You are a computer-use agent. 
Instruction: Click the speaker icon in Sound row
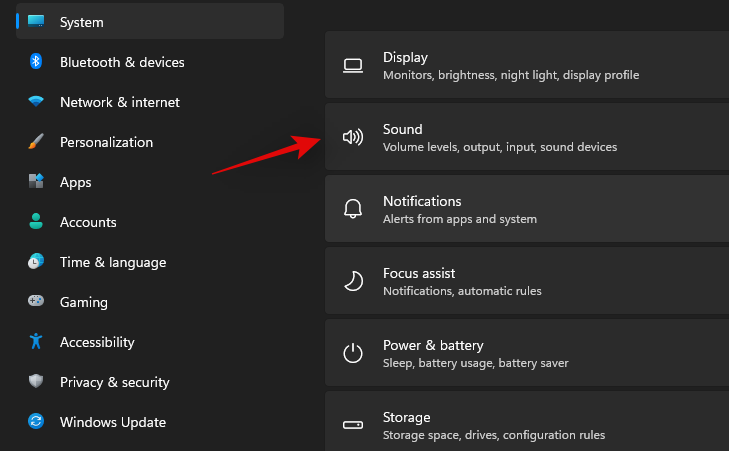[353, 137]
